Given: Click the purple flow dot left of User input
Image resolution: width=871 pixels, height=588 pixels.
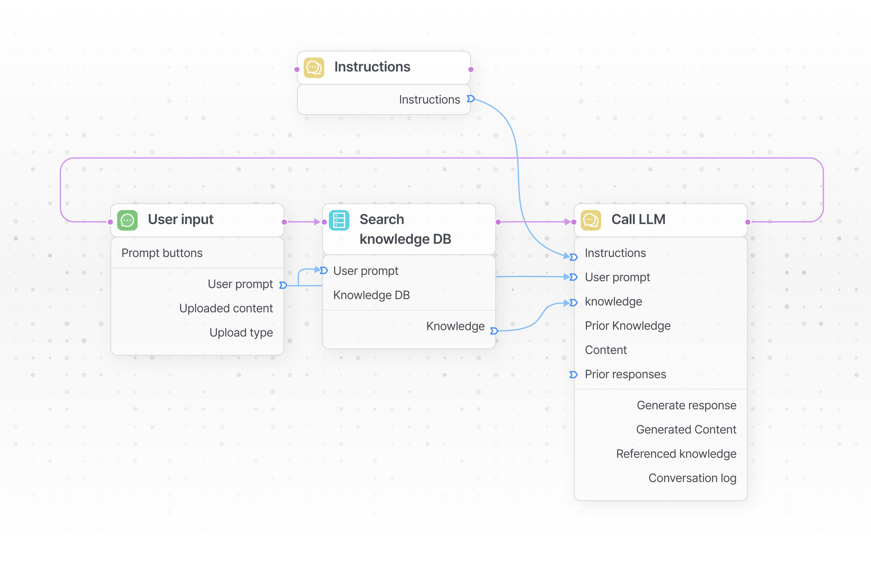Looking at the screenshot, I should (110, 222).
